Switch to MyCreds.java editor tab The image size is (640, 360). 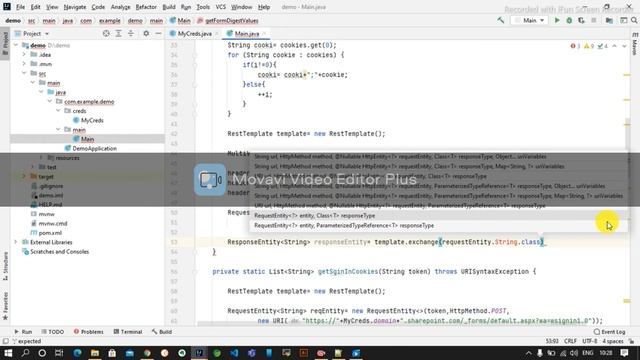point(194,33)
